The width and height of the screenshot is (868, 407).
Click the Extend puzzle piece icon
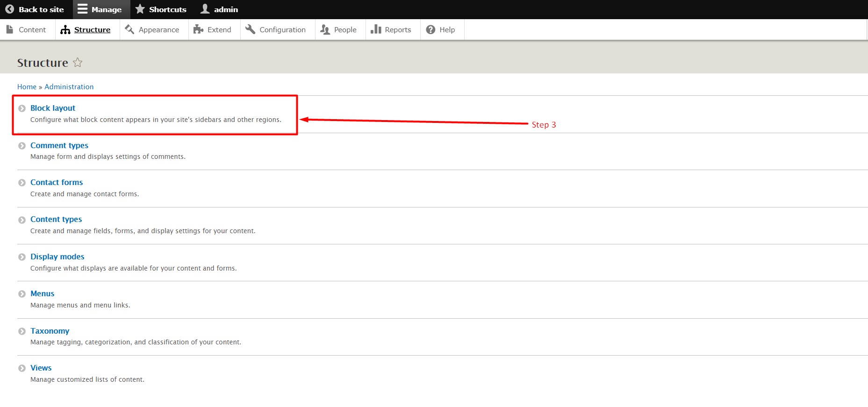(198, 29)
